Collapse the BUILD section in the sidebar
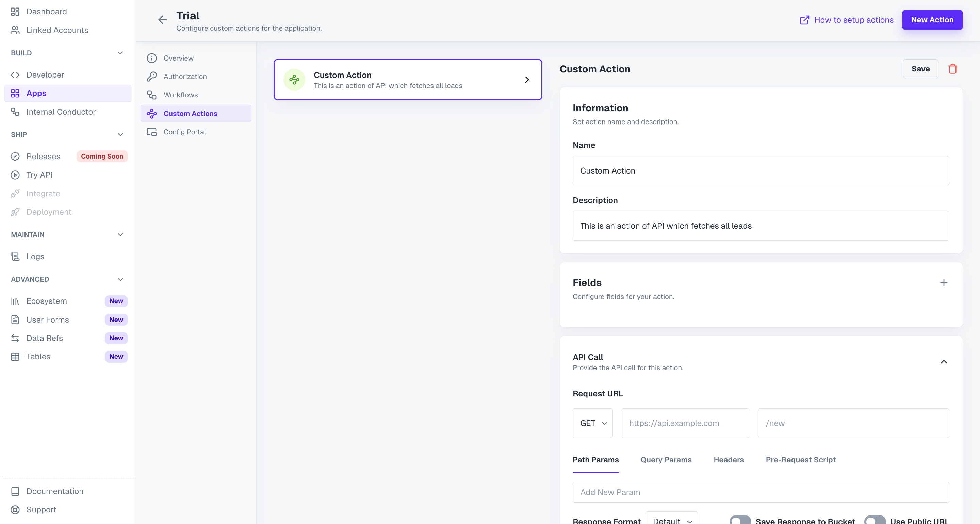 [x=120, y=53]
